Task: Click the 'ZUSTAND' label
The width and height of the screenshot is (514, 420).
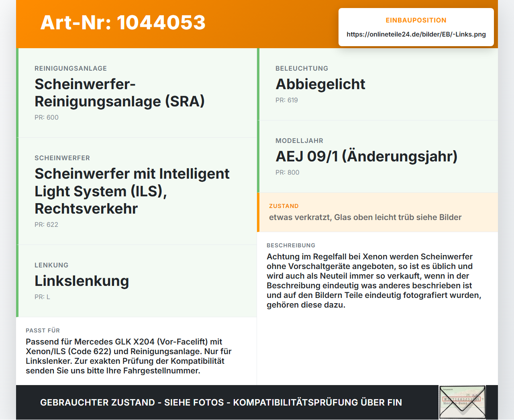Action: 284,206
